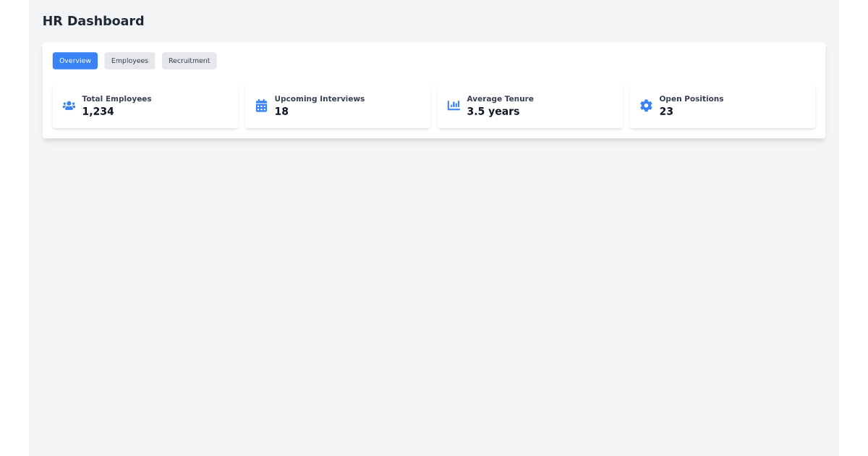Switch to the Employees tab

coord(129,61)
